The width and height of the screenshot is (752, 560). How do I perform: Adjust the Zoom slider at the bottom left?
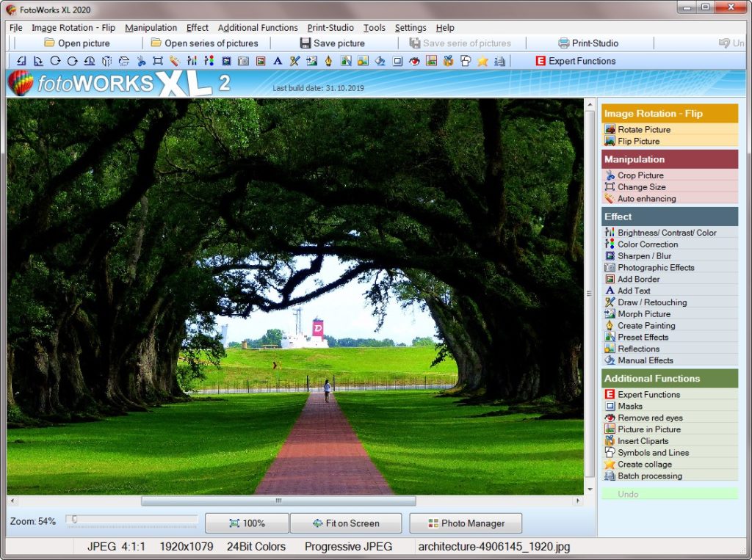point(74,519)
